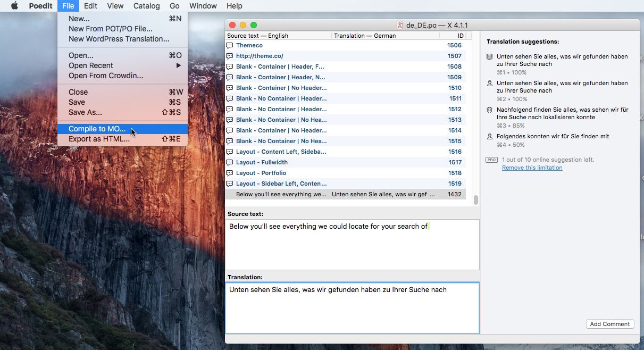Select the Themeco row
Image resolution: width=644 pixels, height=350 pixels.
pos(345,46)
